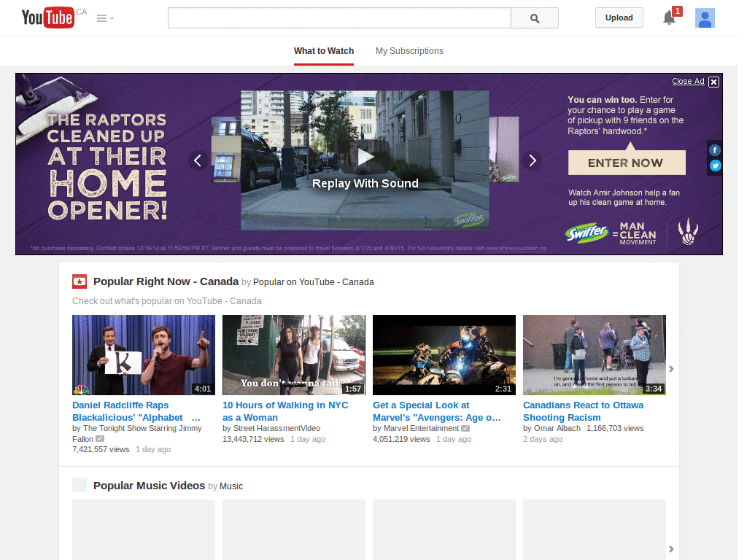Open Canadians React to Ottawa thumbnail
The height and width of the screenshot is (560, 747).
click(x=594, y=355)
